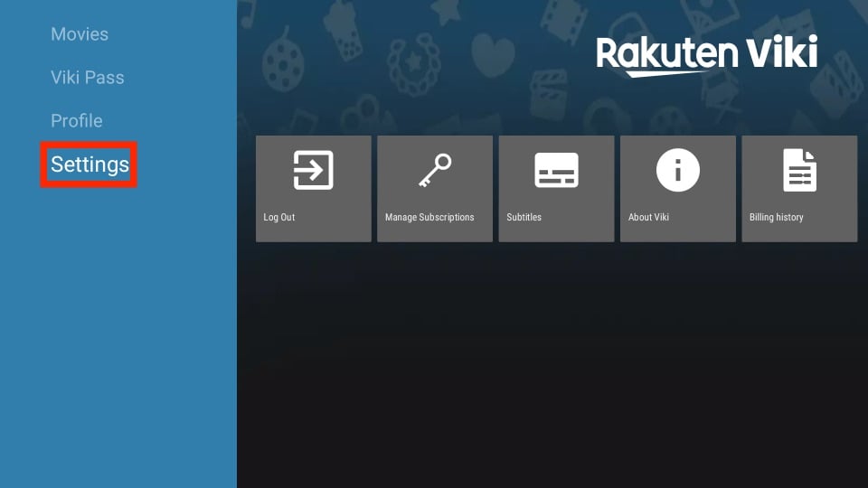
Task: Open Billing history document icon tile
Action: tap(799, 189)
